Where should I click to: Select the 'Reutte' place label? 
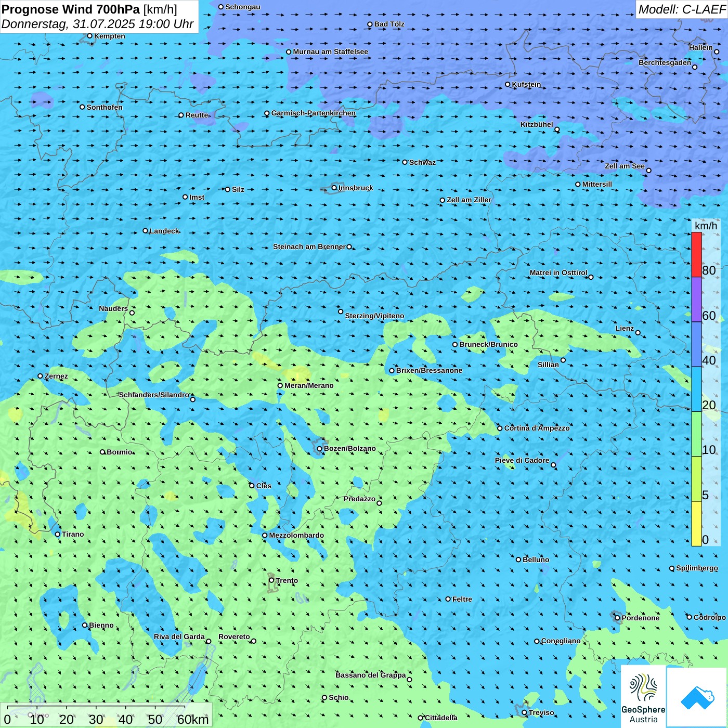(x=197, y=115)
